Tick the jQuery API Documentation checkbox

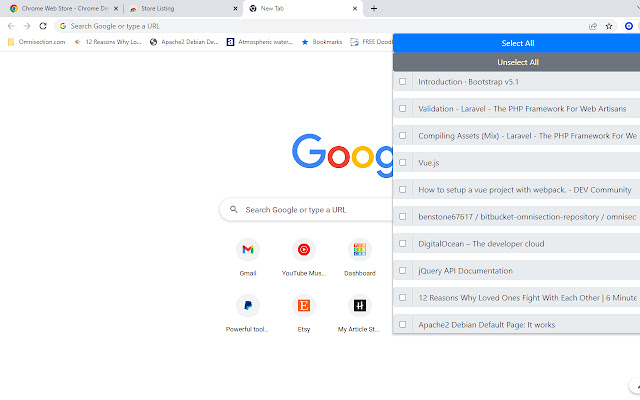pyautogui.click(x=402, y=270)
